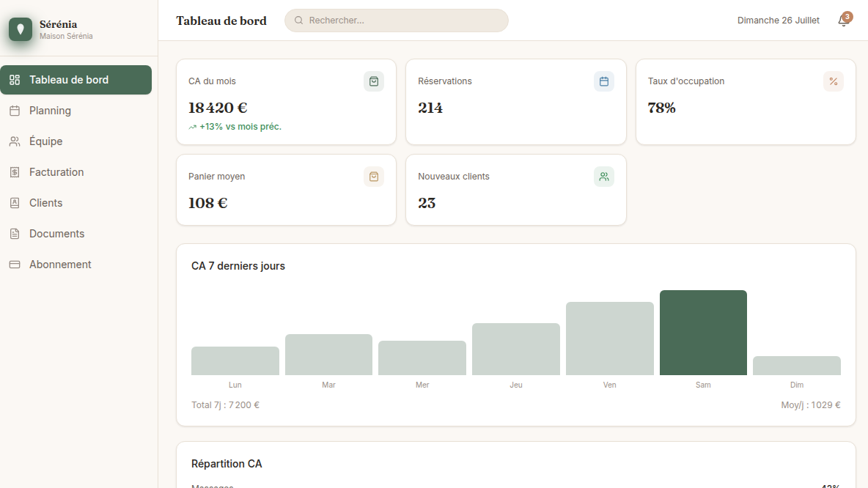
Task: Go to Planning in the sidebar
Action: click(76, 111)
